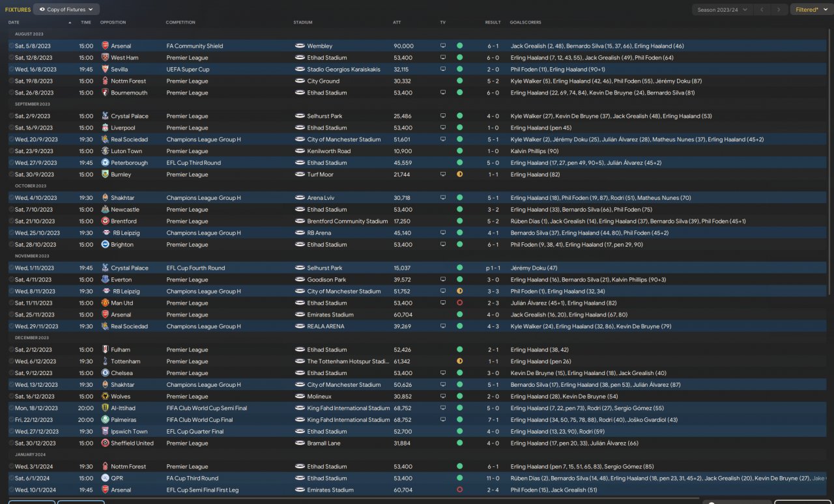Select the Sheffield United fixture row

pos(417,443)
